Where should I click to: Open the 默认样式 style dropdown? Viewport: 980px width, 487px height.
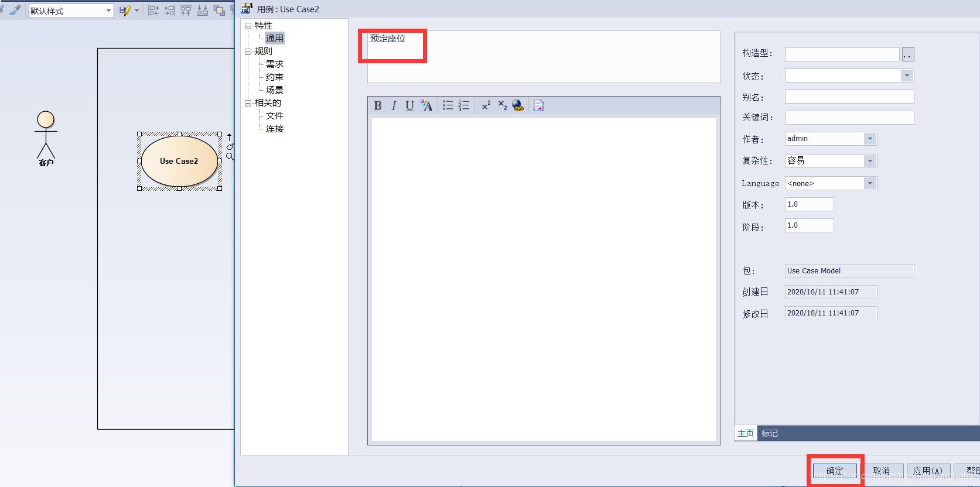(108, 11)
